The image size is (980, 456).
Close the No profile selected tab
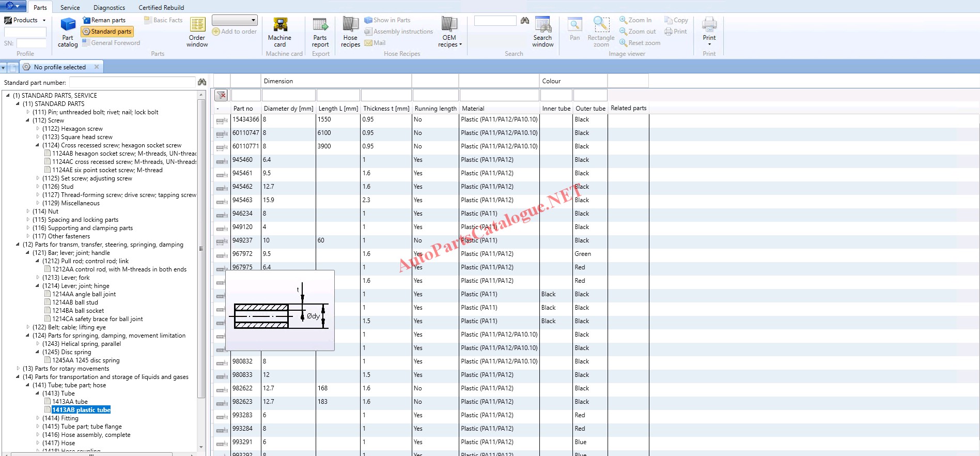coord(97,67)
